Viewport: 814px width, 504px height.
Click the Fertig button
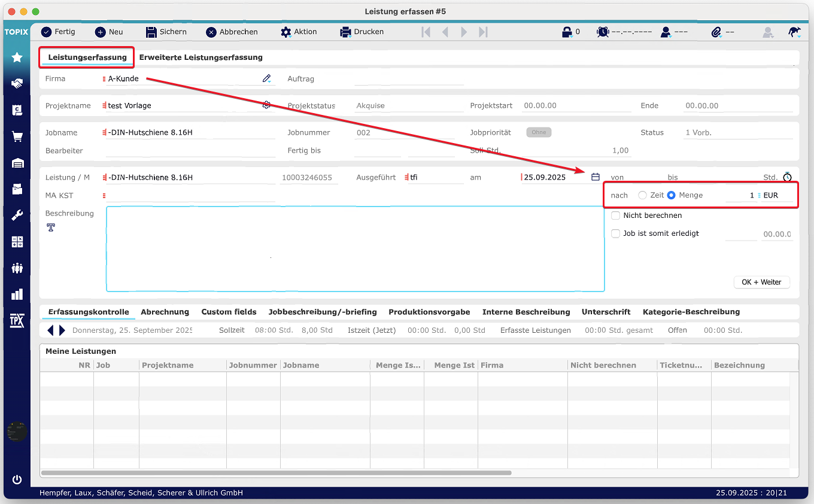57,32
